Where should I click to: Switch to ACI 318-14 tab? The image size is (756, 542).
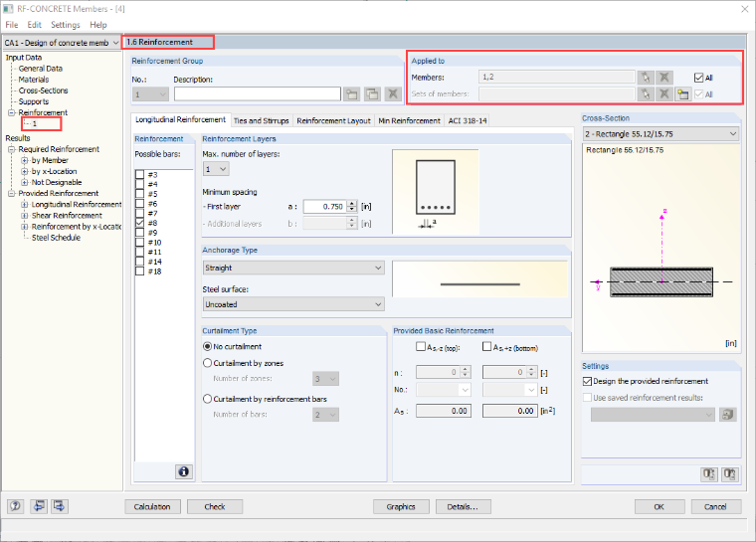(x=468, y=120)
